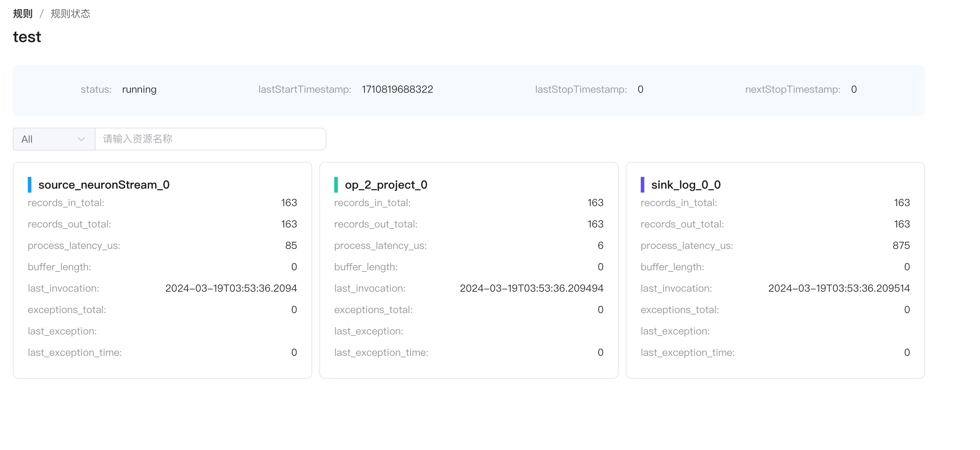Click the running status value
The height and width of the screenshot is (450, 980).
[139, 90]
